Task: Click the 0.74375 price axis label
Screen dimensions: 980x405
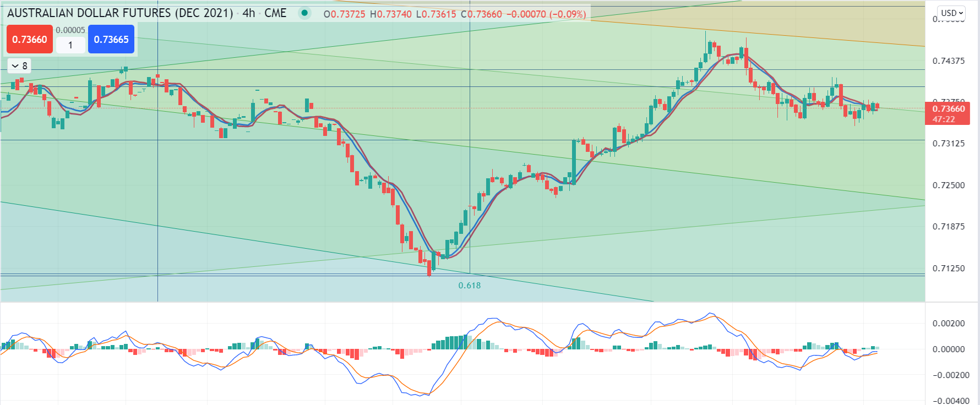Action: click(x=949, y=61)
